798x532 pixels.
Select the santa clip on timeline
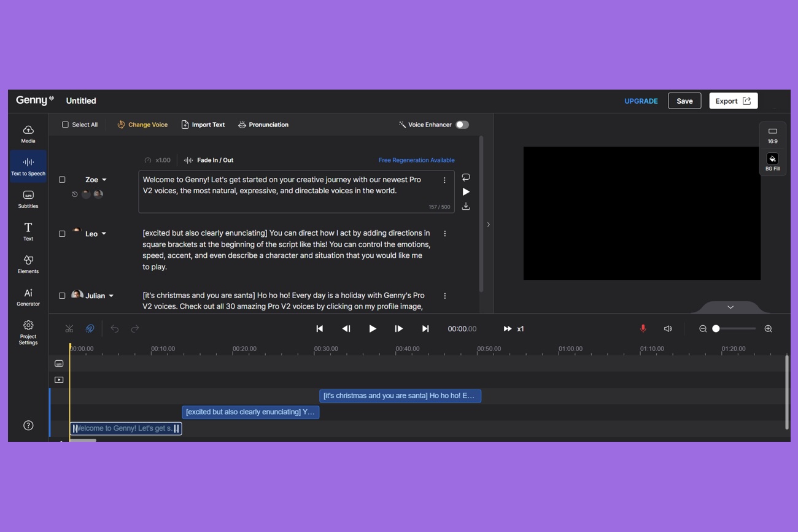click(400, 396)
